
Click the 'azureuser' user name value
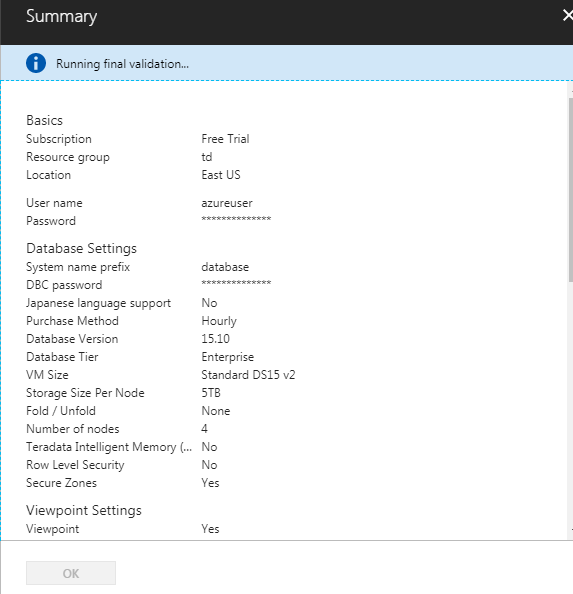click(x=227, y=203)
